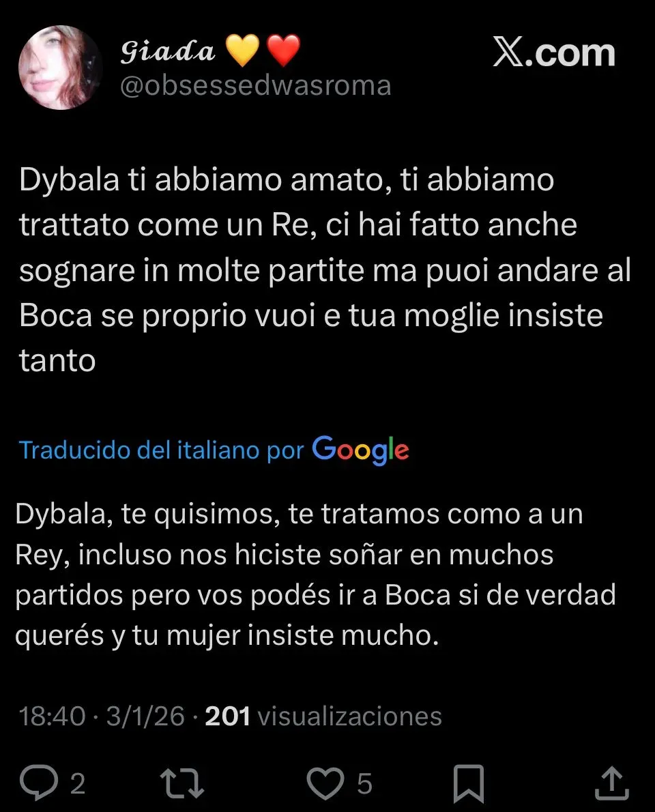The height and width of the screenshot is (812, 655).
Task: Open the Giada display name
Action: coord(167,51)
